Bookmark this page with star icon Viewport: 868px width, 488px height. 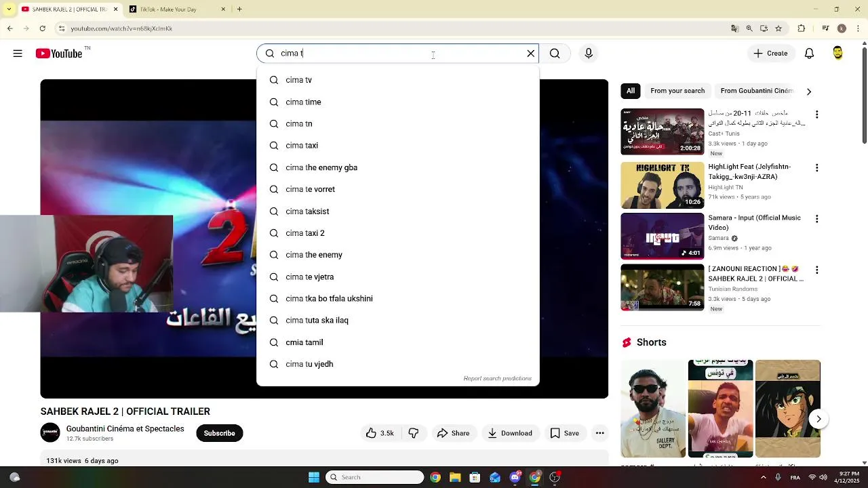click(x=778, y=28)
